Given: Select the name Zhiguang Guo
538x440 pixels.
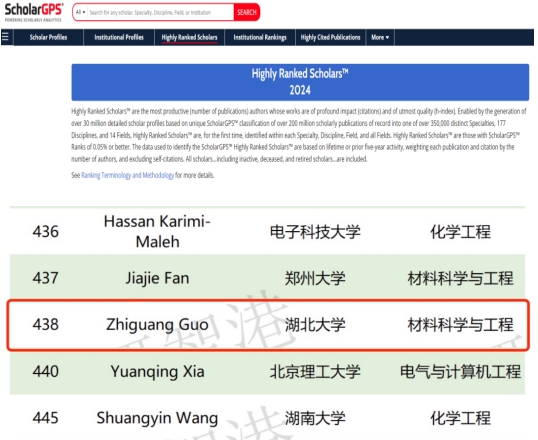Looking at the screenshot, I should tap(157, 325).
